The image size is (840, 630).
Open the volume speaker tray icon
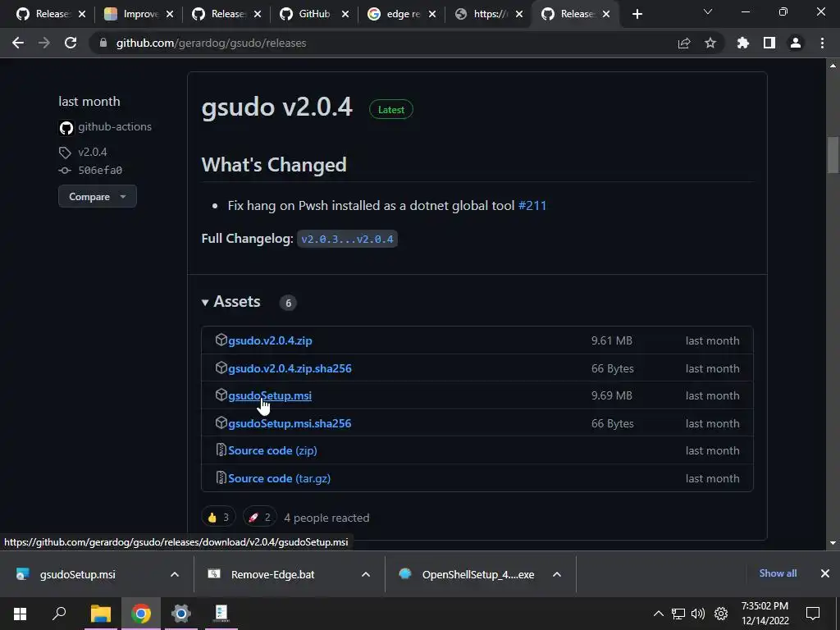[x=698, y=614]
